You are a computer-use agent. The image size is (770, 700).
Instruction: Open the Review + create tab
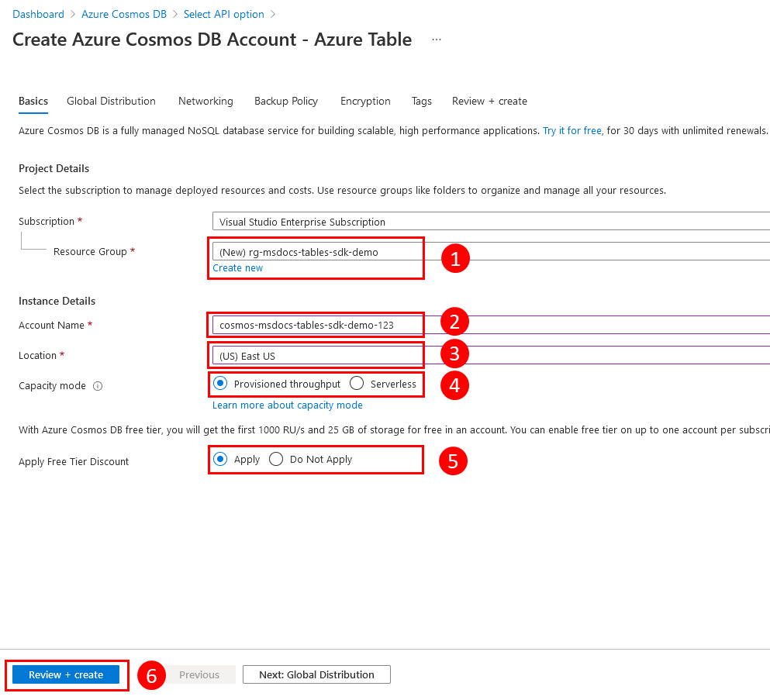pos(489,101)
